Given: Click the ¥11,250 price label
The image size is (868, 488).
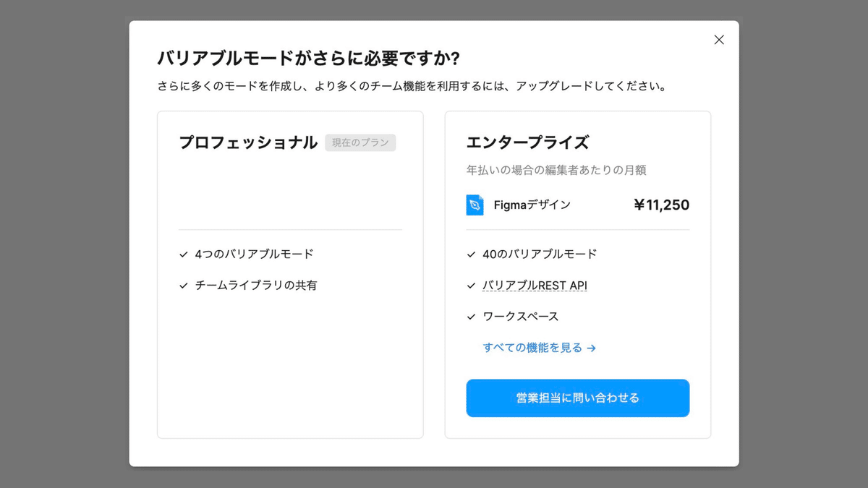Looking at the screenshot, I should pos(661,205).
